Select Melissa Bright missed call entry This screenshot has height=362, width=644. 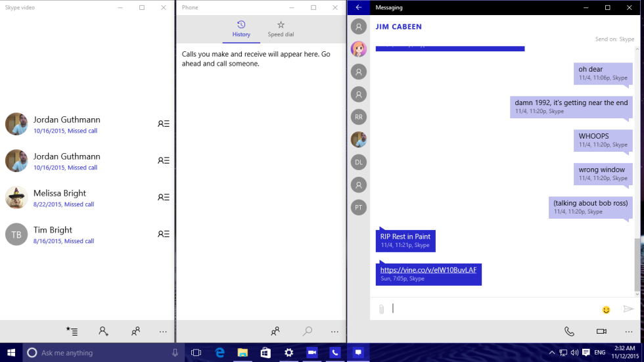(87, 197)
